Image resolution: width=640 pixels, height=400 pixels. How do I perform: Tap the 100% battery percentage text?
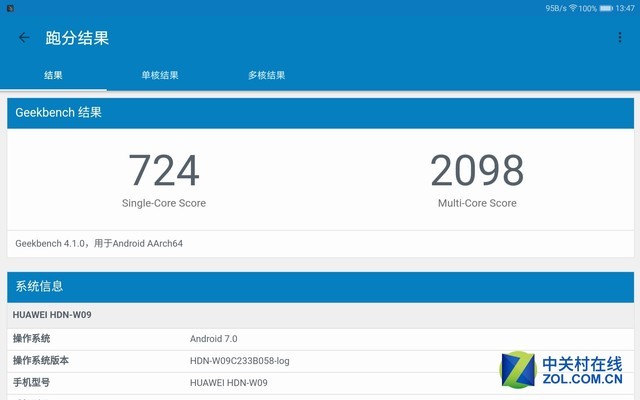[588, 8]
